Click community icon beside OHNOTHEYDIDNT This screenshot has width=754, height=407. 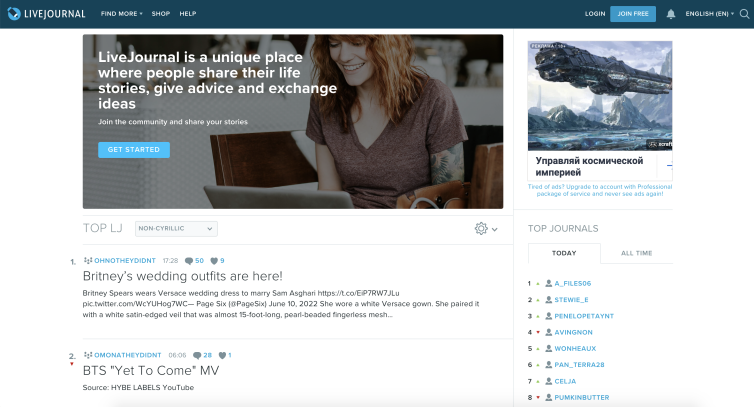88,260
